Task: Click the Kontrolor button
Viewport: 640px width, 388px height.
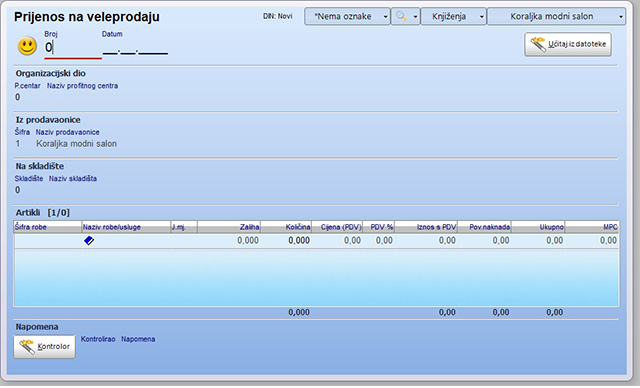Action: click(44, 347)
